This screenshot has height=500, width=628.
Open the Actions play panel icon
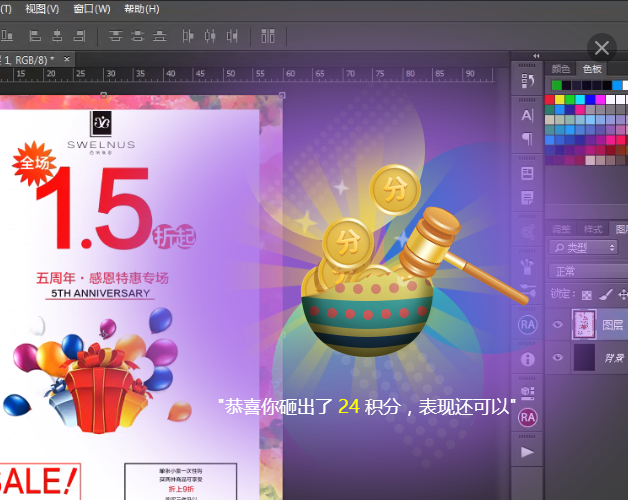[527, 452]
